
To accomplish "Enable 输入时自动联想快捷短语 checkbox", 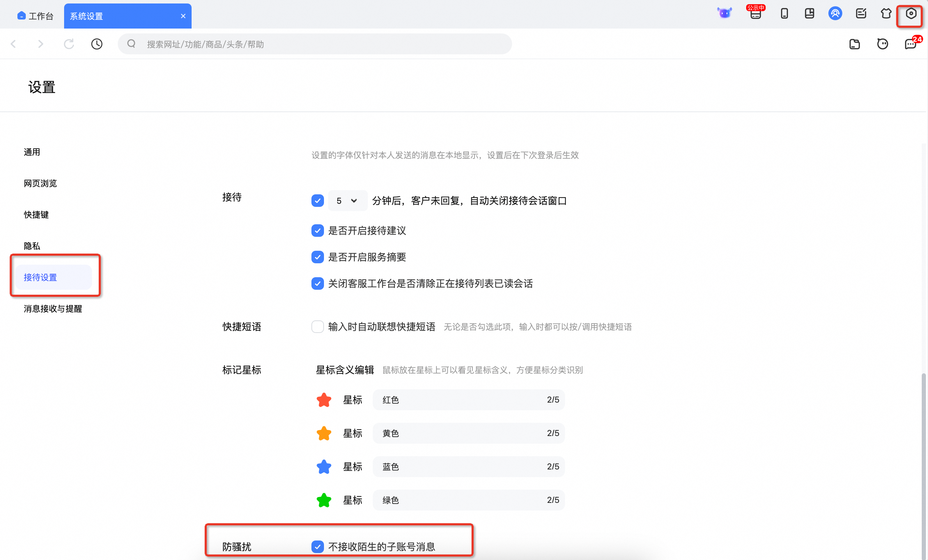I will (x=317, y=327).
